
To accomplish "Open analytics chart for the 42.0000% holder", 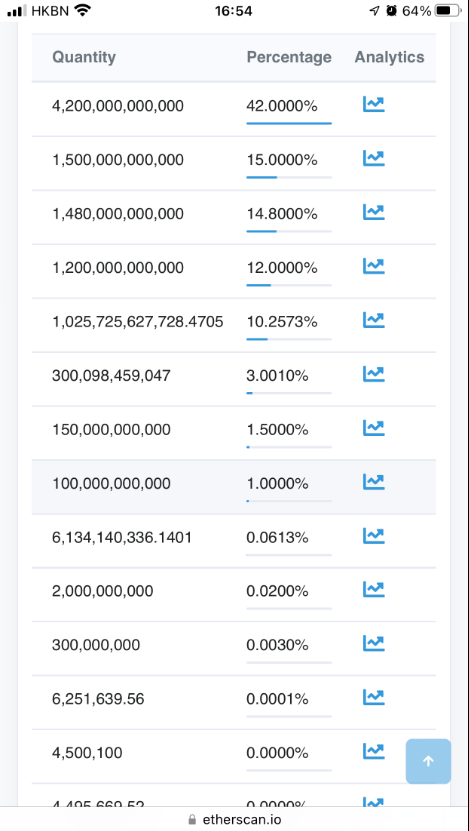I will click(x=374, y=104).
